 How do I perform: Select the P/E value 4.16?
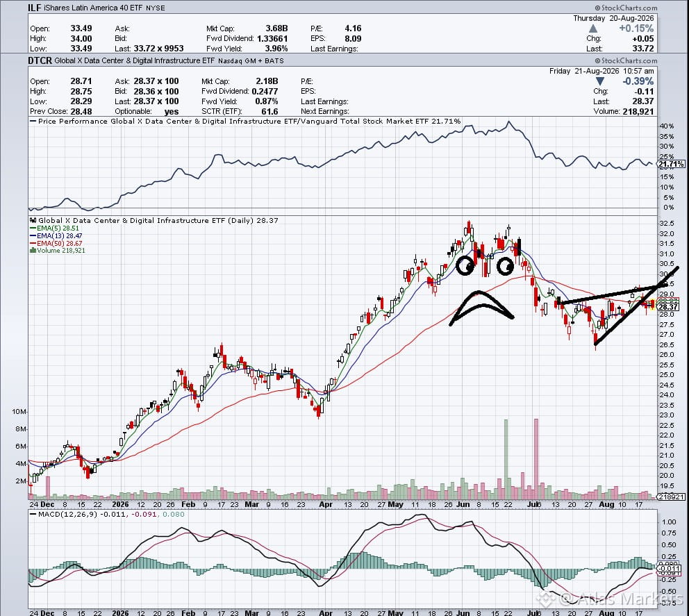click(x=354, y=28)
